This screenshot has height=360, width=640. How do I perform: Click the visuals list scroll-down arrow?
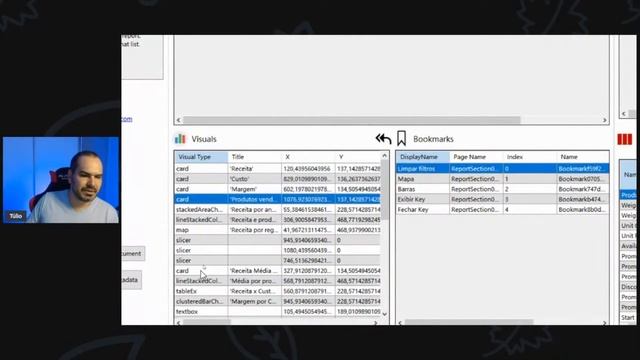click(384, 313)
